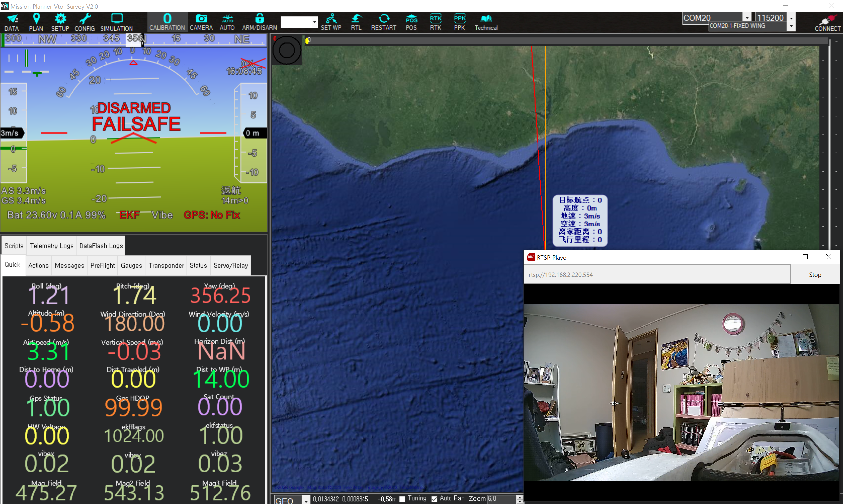Open the DataFlash Logs tab

click(x=101, y=246)
